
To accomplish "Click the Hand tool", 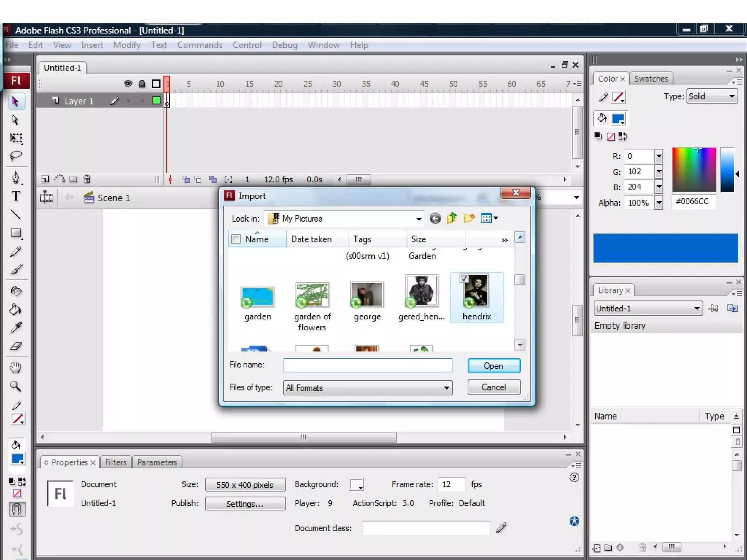I will [x=15, y=367].
